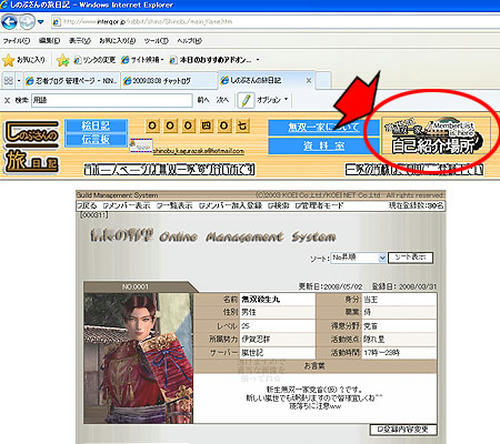Image resolution: width=500 pixels, height=444 pixels.
Task: Click the 性別 value 男性
Action: pyautogui.click(x=249, y=312)
